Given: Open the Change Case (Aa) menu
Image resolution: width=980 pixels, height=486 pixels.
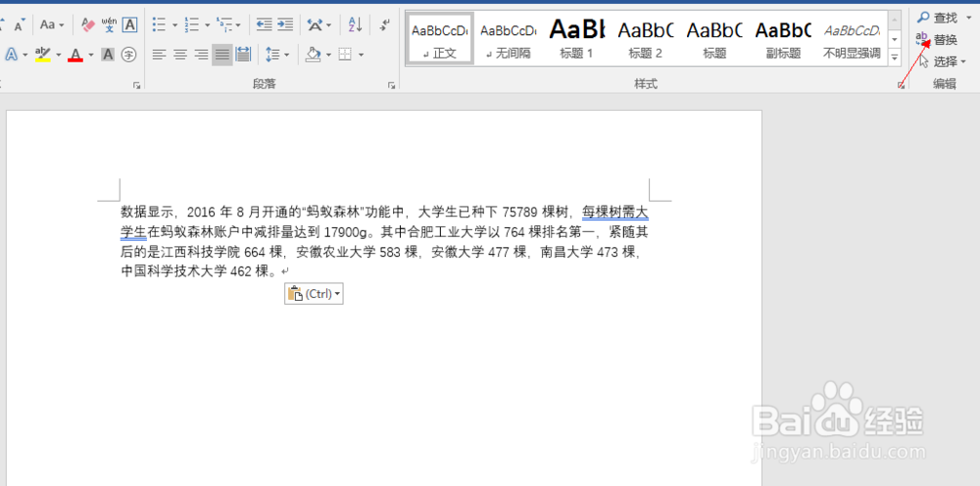Looking at the screenshot, I should [x=52, y=25].
